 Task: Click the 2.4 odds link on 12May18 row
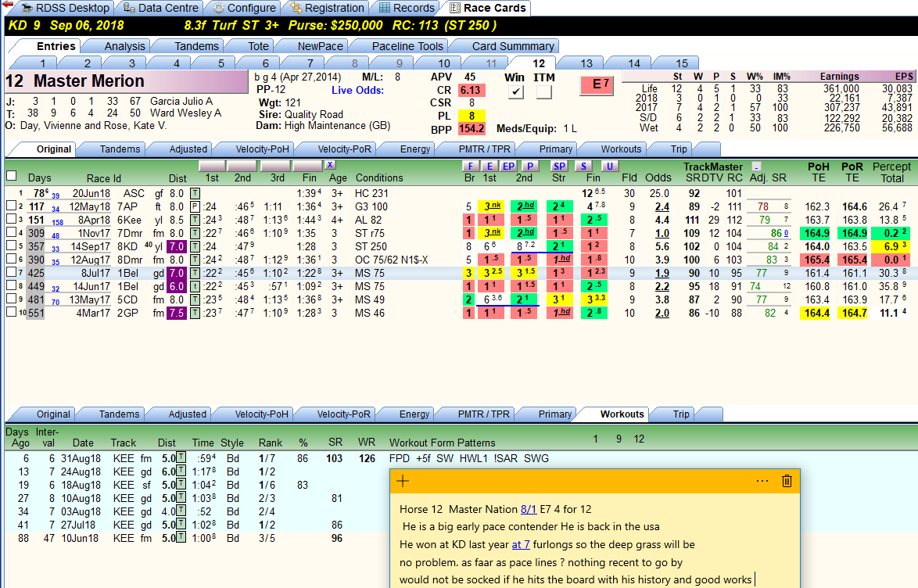[x=662, y=206]
